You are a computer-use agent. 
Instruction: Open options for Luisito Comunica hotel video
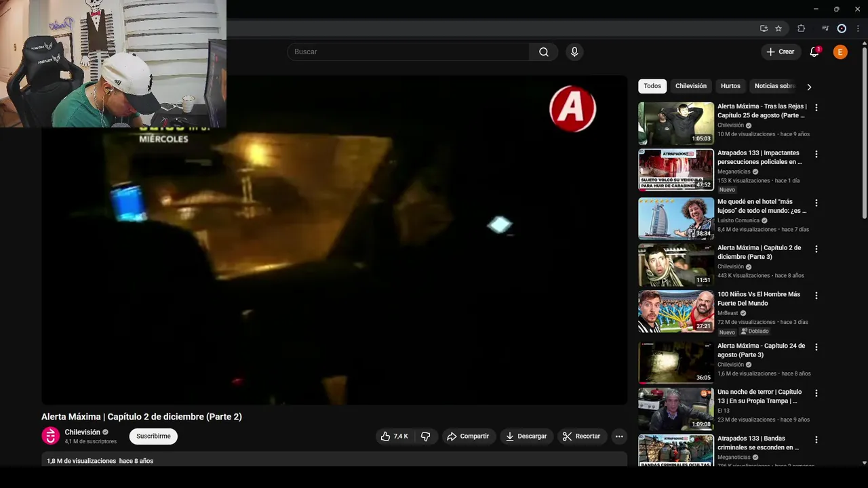(816, 203)
